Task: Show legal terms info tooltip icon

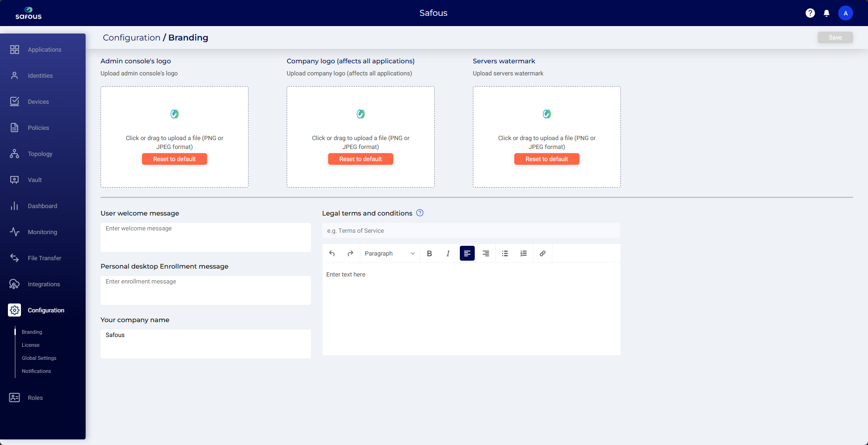Action: [x=420, y=213]
